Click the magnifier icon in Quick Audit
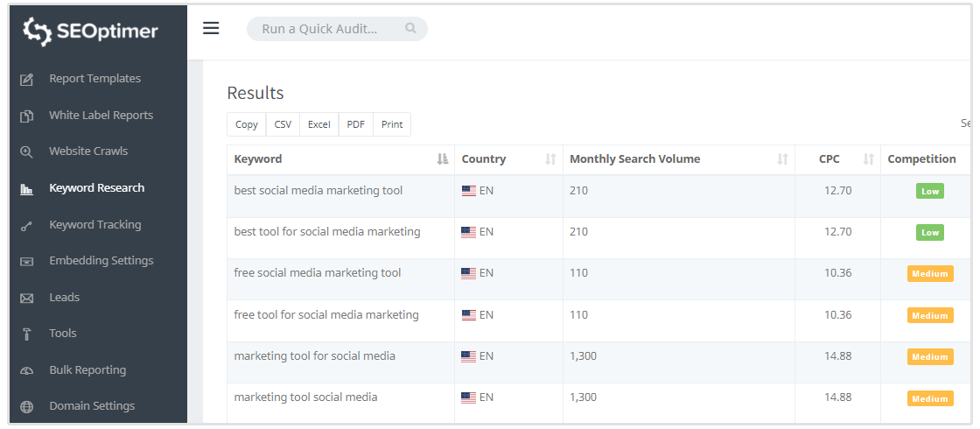 coord(410,29)
